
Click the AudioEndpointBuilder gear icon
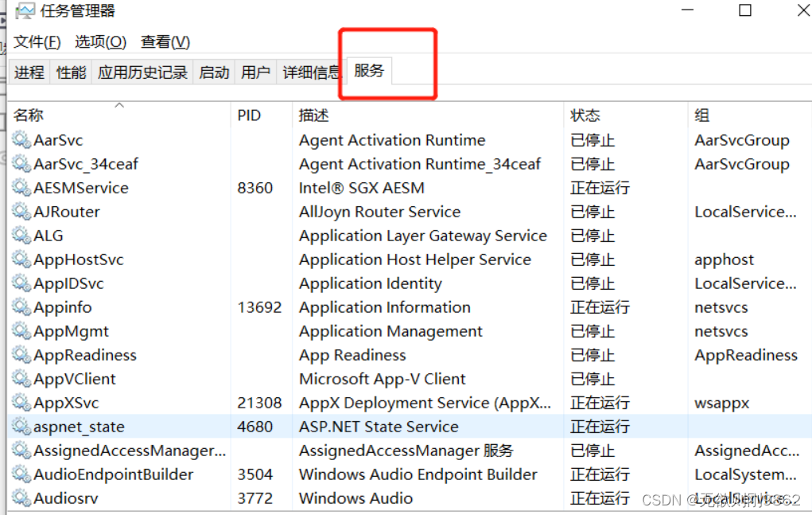[21, 474]
